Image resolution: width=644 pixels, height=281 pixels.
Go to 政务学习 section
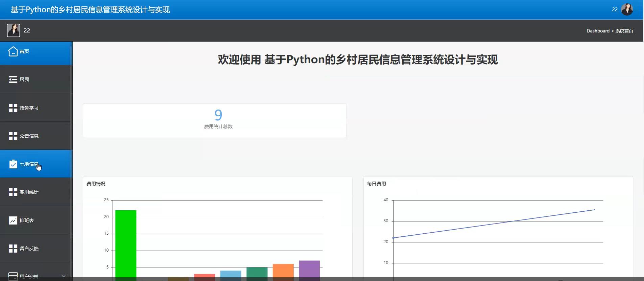36,108
